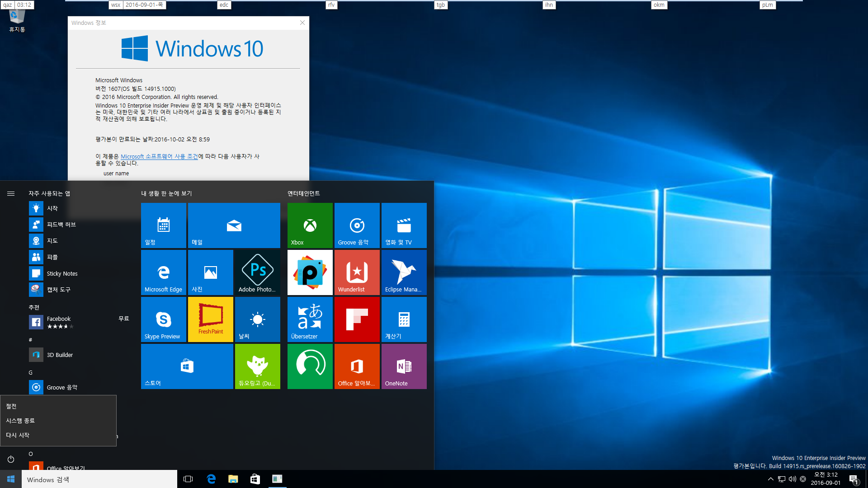Open the Übersetzer translator tile
Viewport: 868px width, 488px height.
(310, 319)
